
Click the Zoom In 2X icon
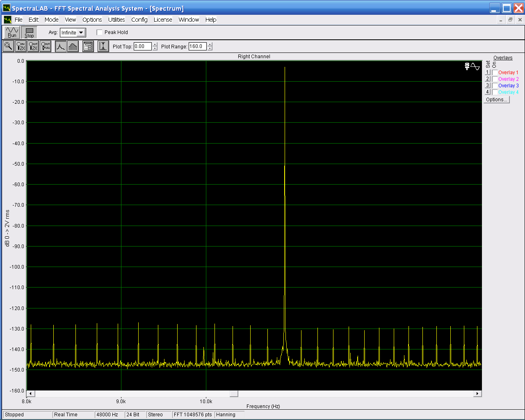coord(21,46)
